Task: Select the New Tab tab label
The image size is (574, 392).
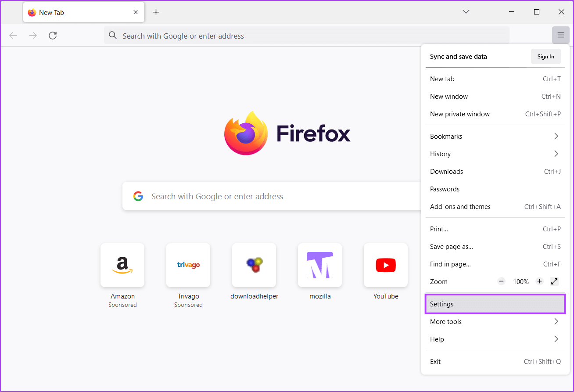Action: click(51, 13)
